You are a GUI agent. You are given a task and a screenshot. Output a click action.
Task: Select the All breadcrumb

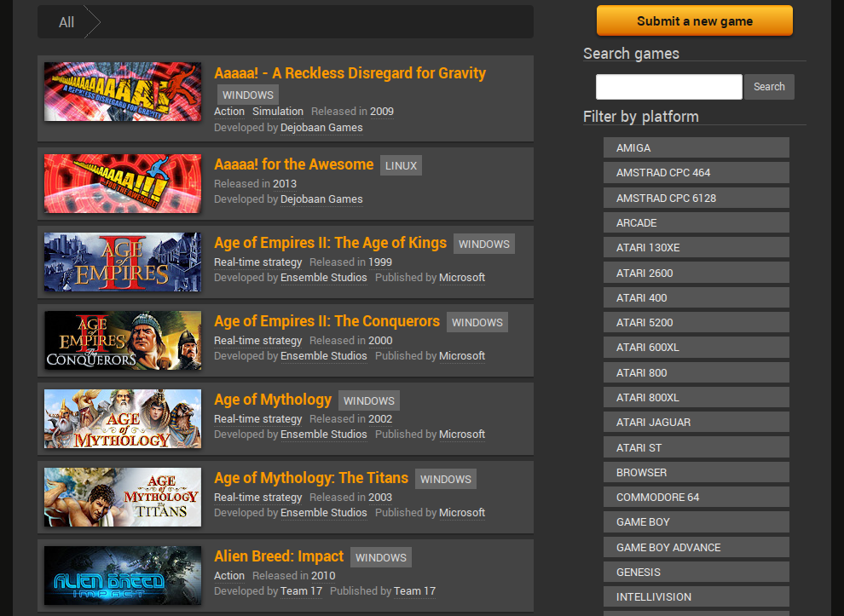click(66, 22)
